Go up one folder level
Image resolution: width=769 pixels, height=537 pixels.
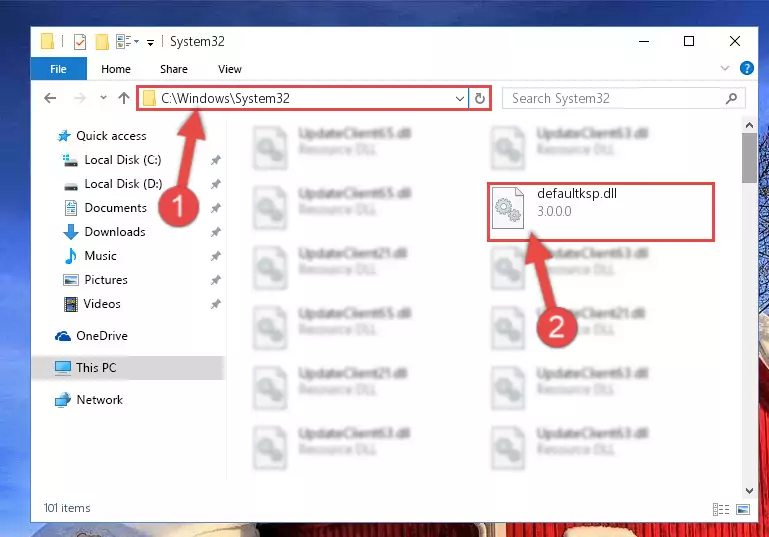pyautogui.click(x=124, y=98)
